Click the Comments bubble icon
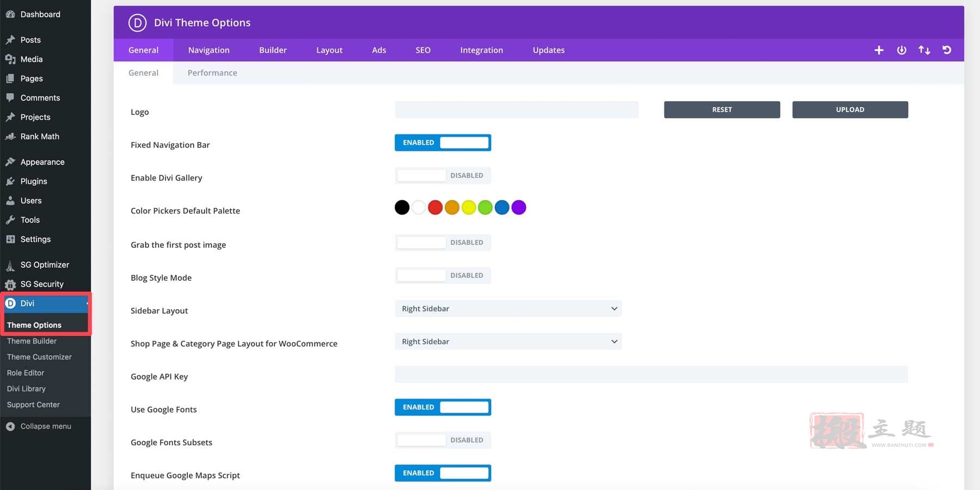Screen dimensions: 980x490 tap(10, 97)
